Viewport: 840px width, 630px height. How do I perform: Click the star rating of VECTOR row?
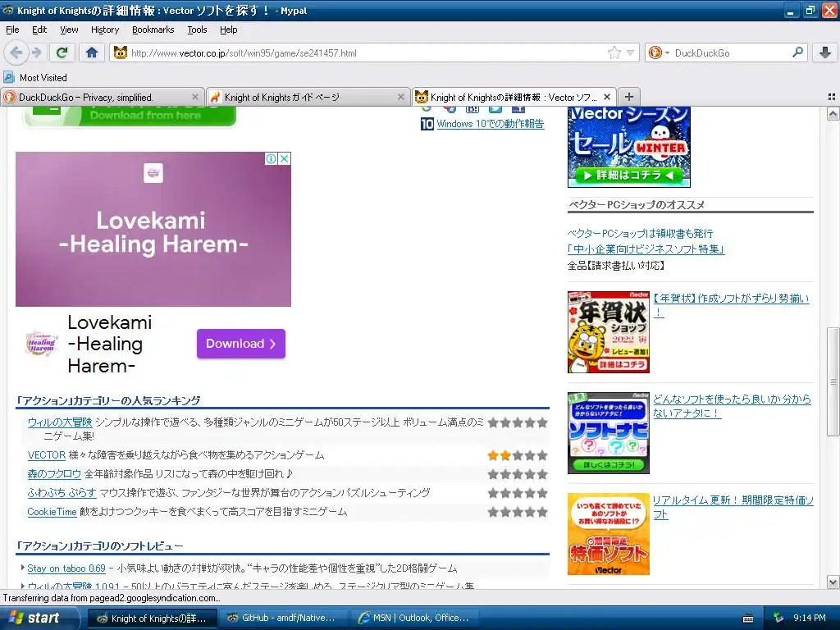pos(518,455)
